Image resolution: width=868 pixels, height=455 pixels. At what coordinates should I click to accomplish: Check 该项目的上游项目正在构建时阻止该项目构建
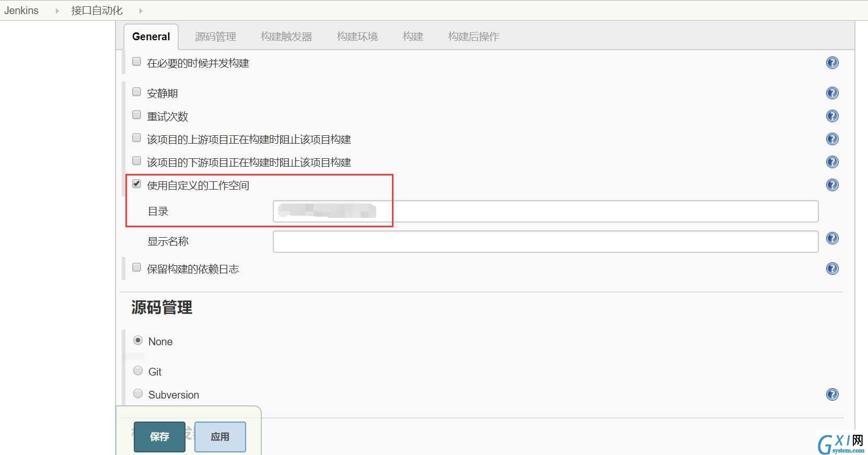[136, 138]
